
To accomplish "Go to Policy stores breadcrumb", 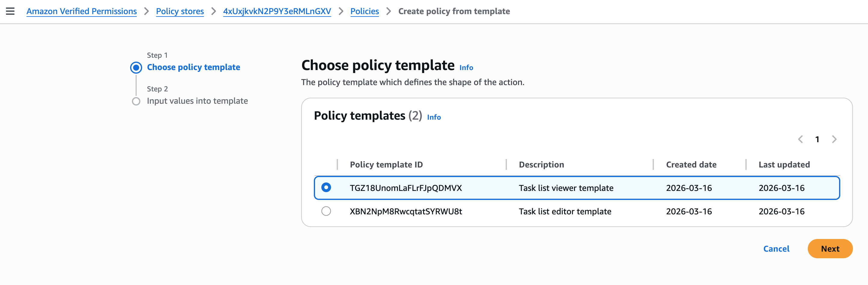I will [180, 11].
